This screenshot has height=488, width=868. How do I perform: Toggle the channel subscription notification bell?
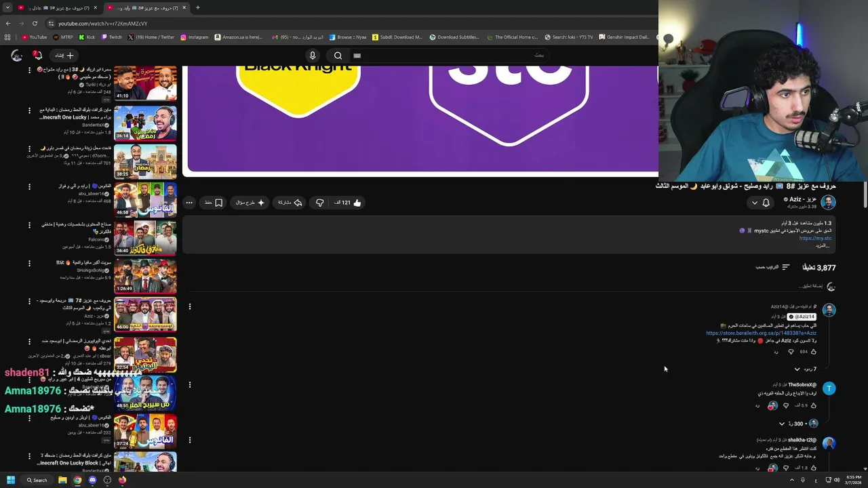coord(766,203)
